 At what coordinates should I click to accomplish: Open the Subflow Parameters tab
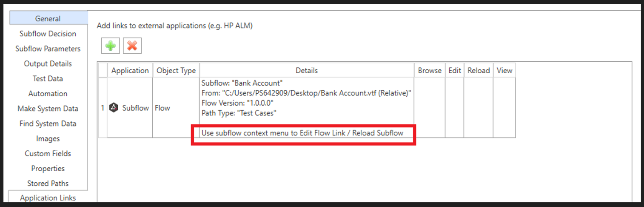(x=48, y=49)
